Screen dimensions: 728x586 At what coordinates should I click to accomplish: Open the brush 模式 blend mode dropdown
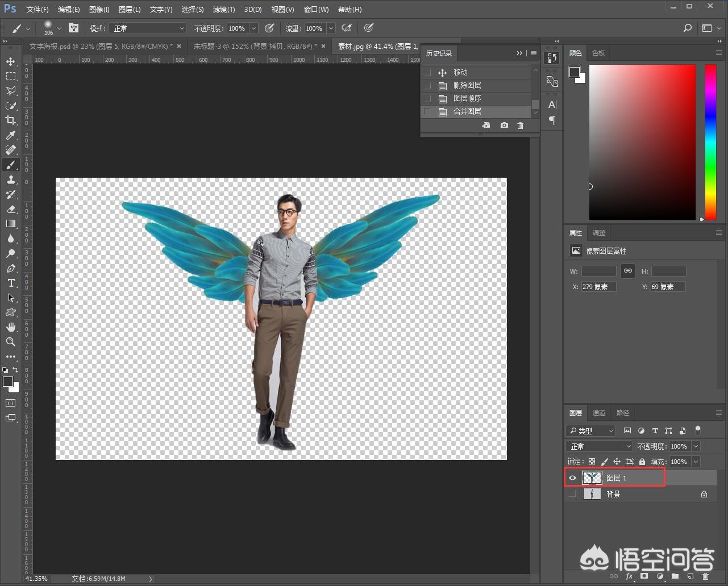click(x=148, y=28)
